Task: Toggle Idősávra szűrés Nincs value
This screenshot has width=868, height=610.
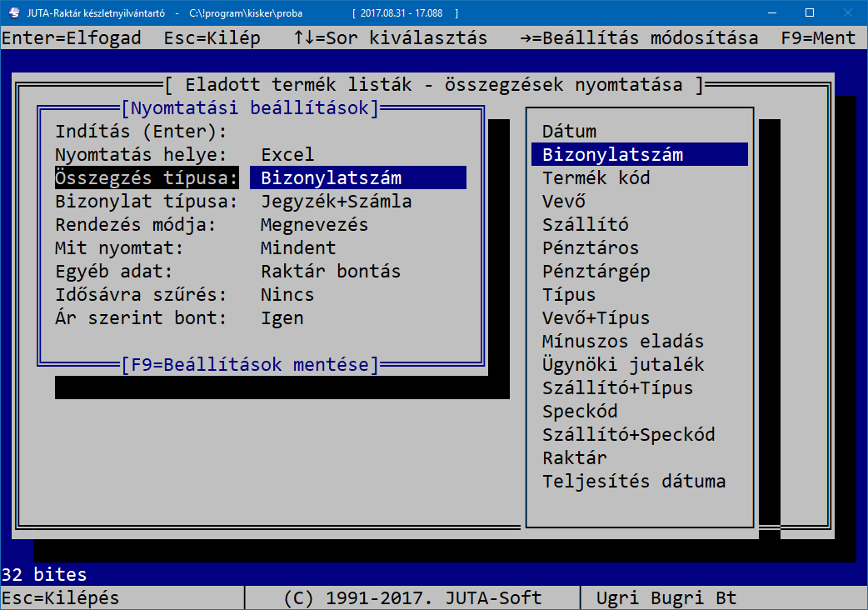Action: click(287, 295)
